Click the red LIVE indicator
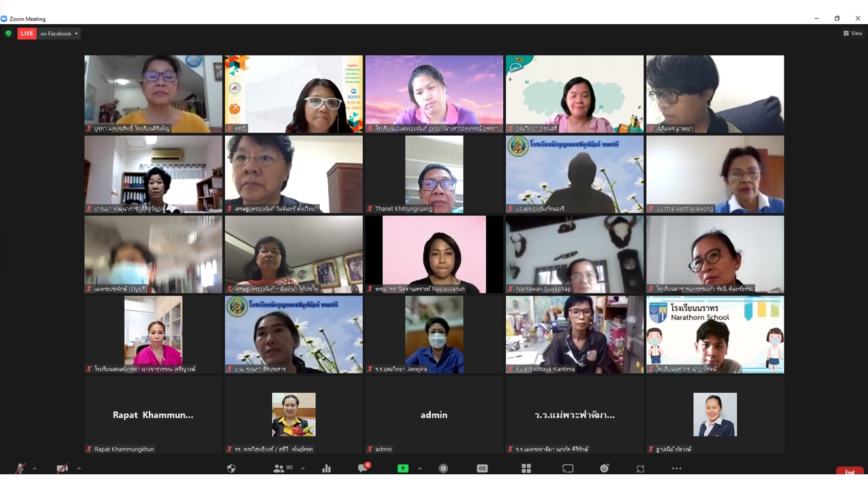The width and height of the screenshot is (868, 488). tap(27, 33)
